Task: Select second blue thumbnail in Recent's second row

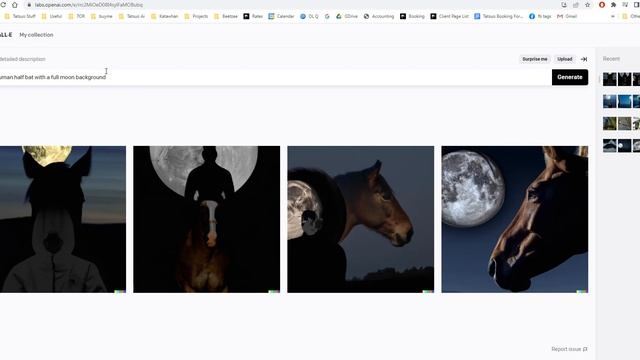Action: pos(624,101)
